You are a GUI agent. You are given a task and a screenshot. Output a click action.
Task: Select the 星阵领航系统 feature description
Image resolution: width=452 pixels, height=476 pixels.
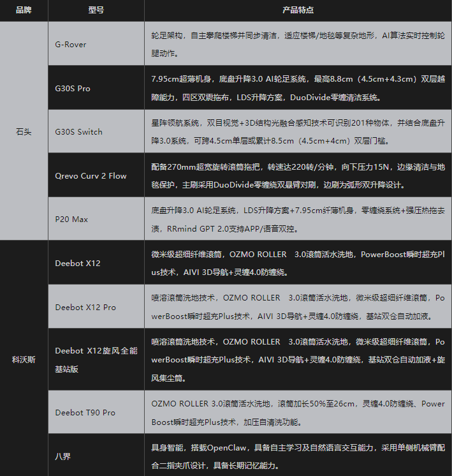click(x=298, y=132)
